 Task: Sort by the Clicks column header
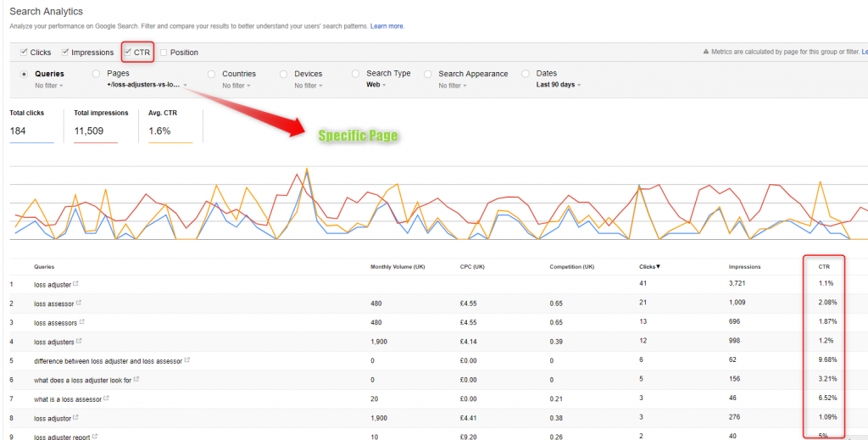click(649, 267)
